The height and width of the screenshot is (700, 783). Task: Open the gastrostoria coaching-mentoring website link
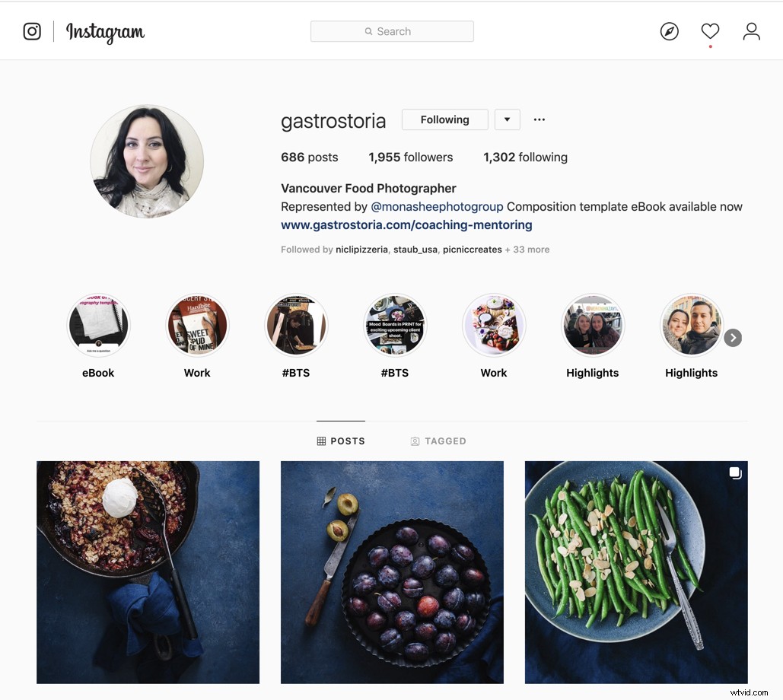click(x=406, y=225)
